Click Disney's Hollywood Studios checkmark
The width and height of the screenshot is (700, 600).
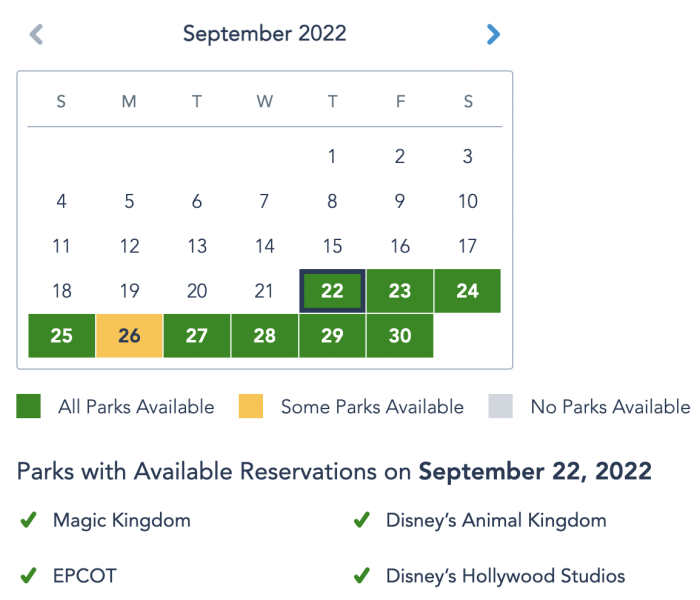coord(362,576)
